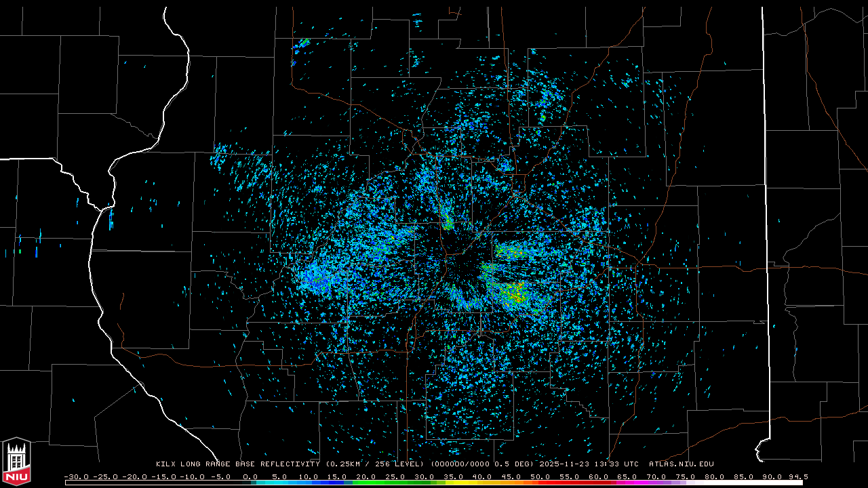
Task: Click the "(000000/0000 0.5 DEG)" elevation text
Action: [481, 464]
